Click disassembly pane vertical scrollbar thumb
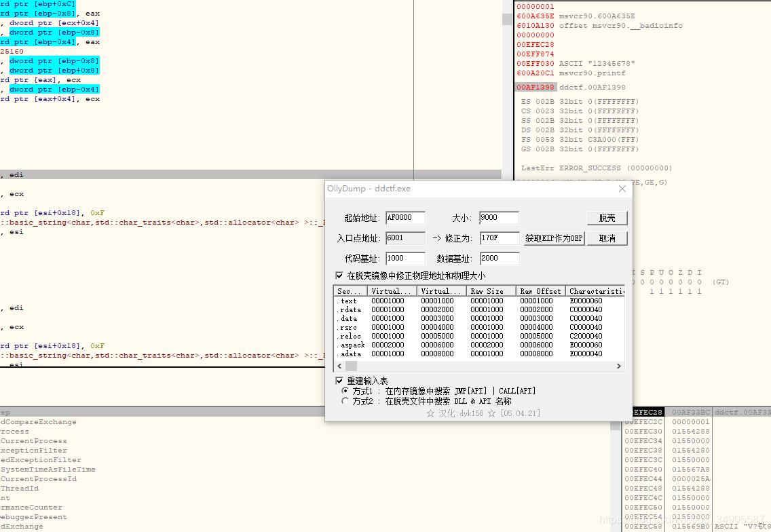 pos(507,19)
